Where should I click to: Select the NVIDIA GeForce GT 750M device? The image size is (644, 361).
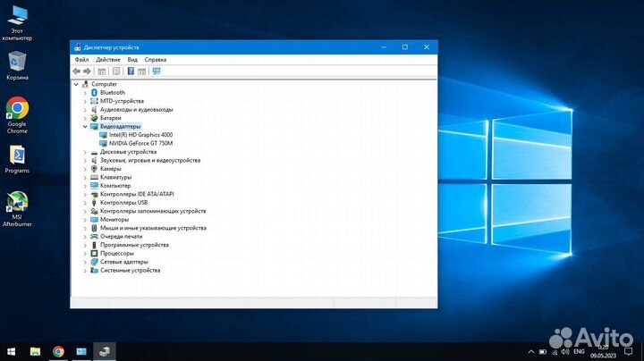[141, 143]
